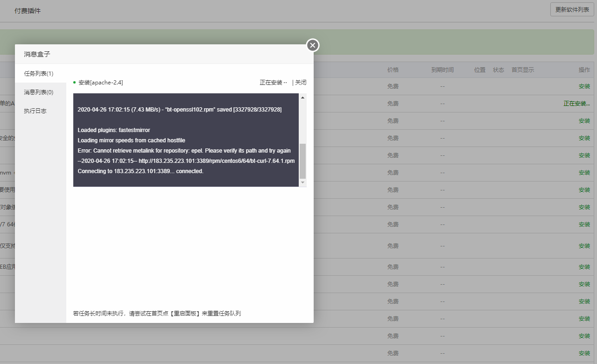Click the 价格 column header
The image size is (597, 364).
click(393, 70)
